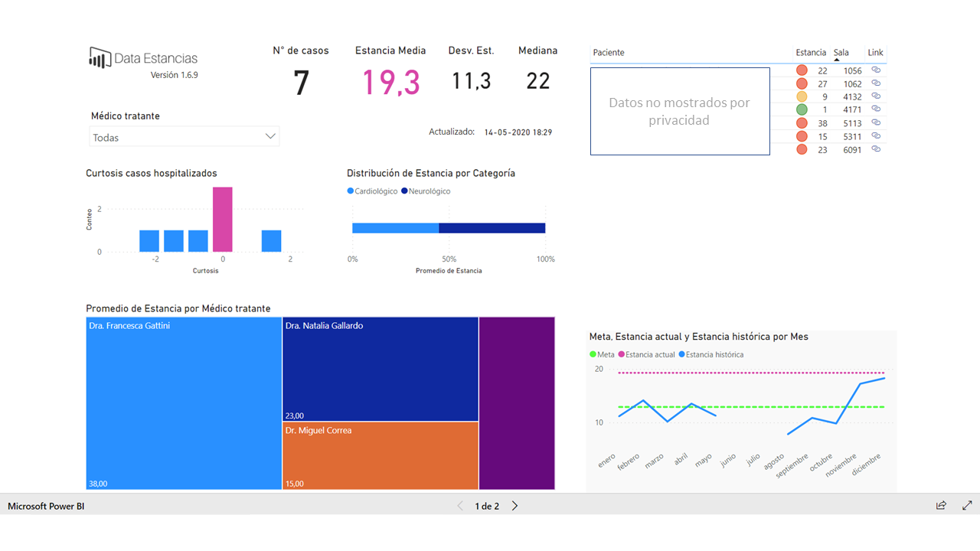Image resolution: width=980 pixels, height=551 pixels.
Task: Click red status circle for estancia 22
Action: pyautogui.click(x=802, y=70)
